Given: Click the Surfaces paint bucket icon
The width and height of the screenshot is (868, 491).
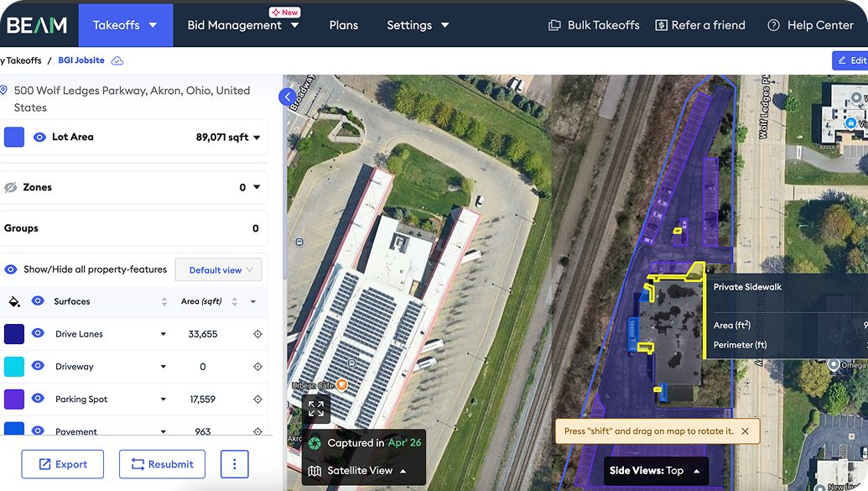Looking at the screenshot, I should pyautogui.click(x=14, y=301).
